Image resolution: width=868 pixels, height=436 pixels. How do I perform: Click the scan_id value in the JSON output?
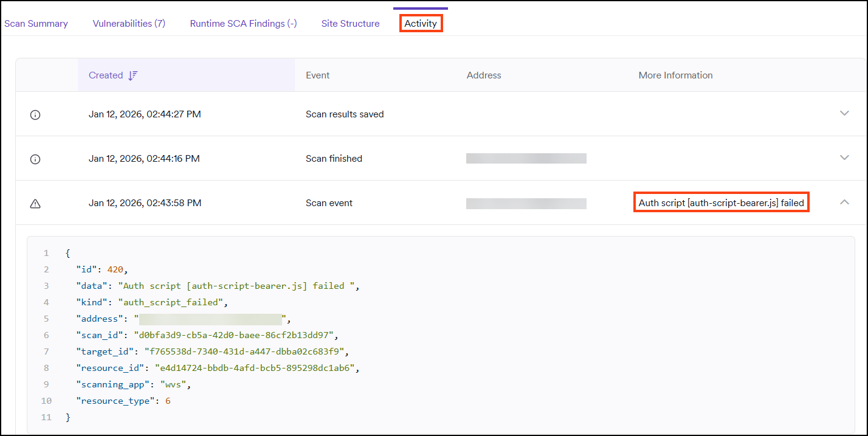pyautogui.click(x=236, y=334)
